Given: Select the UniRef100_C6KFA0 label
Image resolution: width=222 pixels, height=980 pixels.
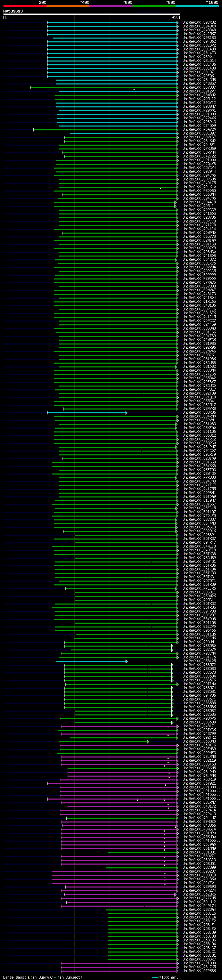Looking at the screenshot, I should click(199, 428).
